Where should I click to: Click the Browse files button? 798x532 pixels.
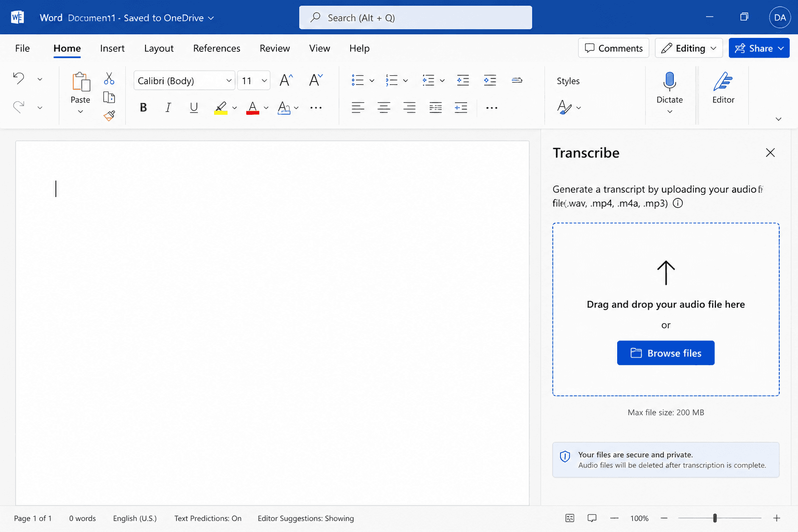pyautogui.click(x=666, y=353)
